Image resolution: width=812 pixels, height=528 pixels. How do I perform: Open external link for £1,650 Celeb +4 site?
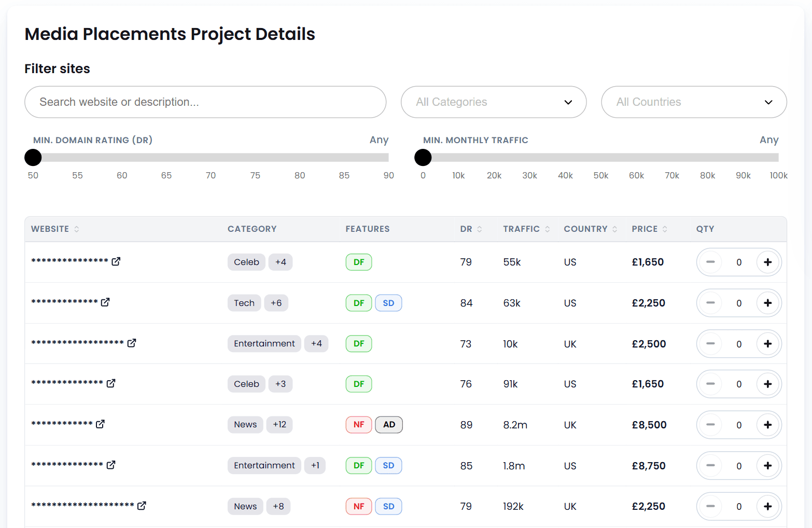pyautogui.click(x=116, y=261)
